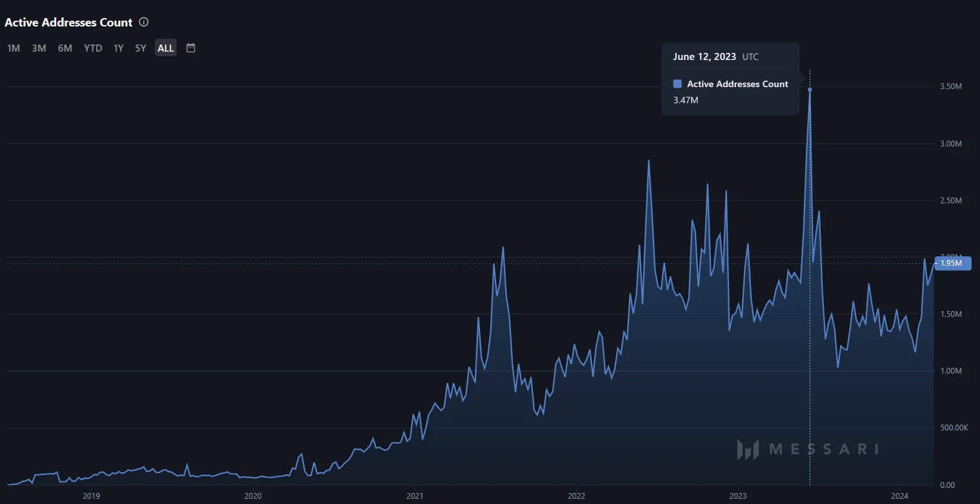This screenshot has width=980, height=504.
Task: Click the 1.00M y-axis label
Action: (951, 371)
